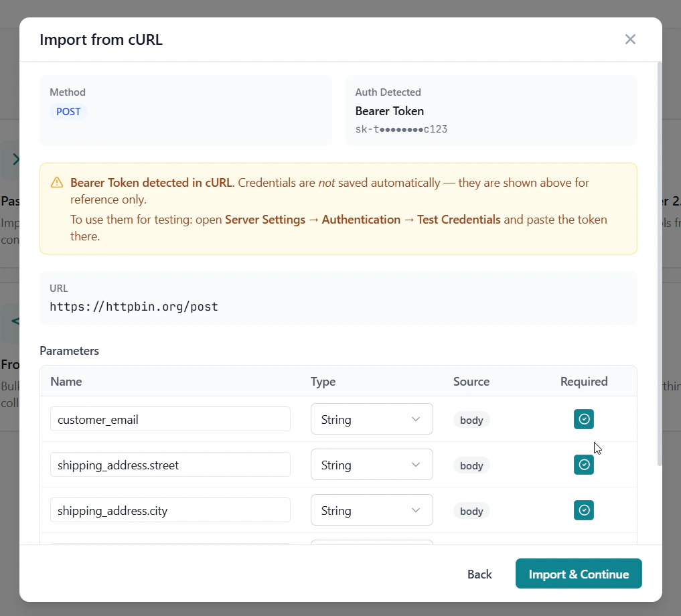Image resolution: width=681 pixels, height=616 pixels.
Task: Click the dialog's vertical scrollbar
Action: coord(660,264)
